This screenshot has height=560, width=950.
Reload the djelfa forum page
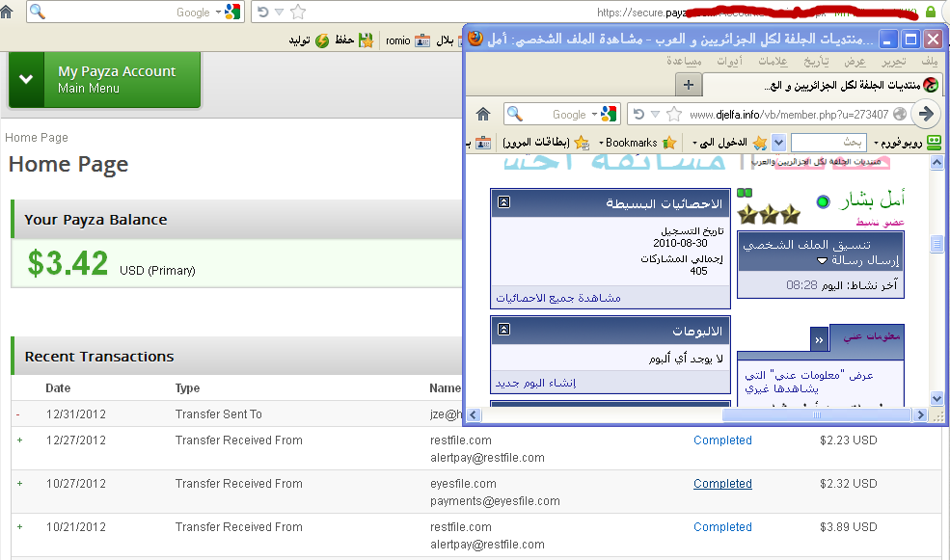pos(638,114)
